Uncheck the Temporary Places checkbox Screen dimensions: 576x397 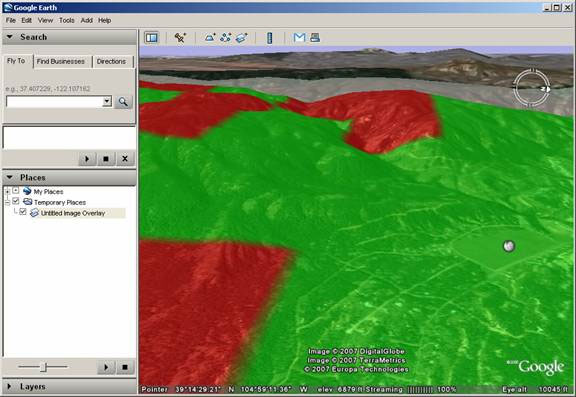click(15, 201)
